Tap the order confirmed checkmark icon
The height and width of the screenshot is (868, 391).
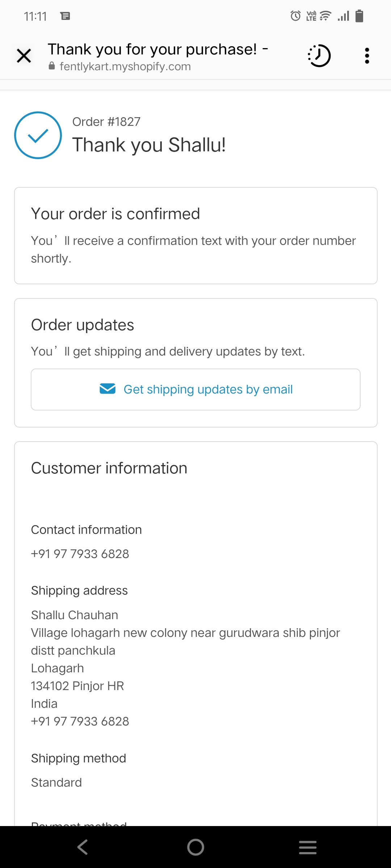tap(38, 135)
